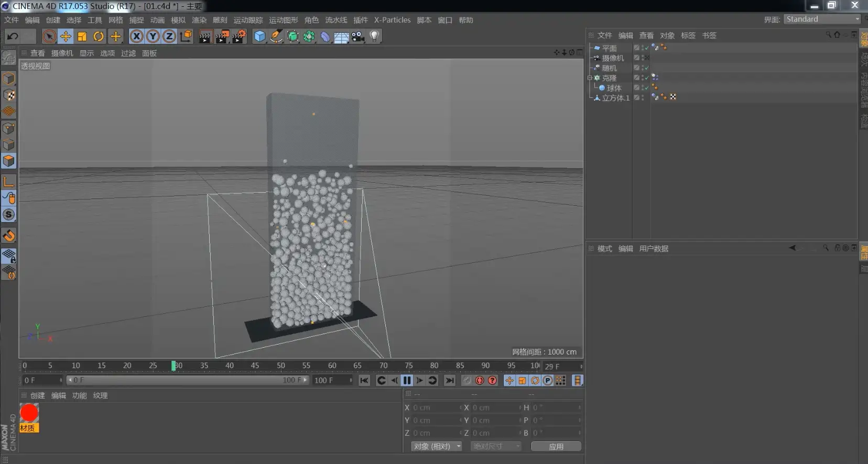This screenshot has height=464, width=868.
Task: Select the Move tool in top toolbar
Action: pos(66,36)
